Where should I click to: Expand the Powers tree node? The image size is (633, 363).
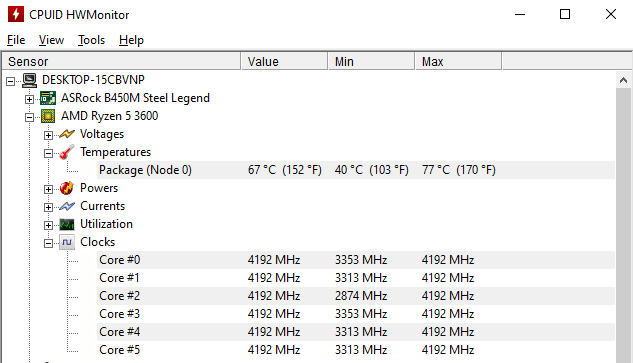click(x=48, y=189)
